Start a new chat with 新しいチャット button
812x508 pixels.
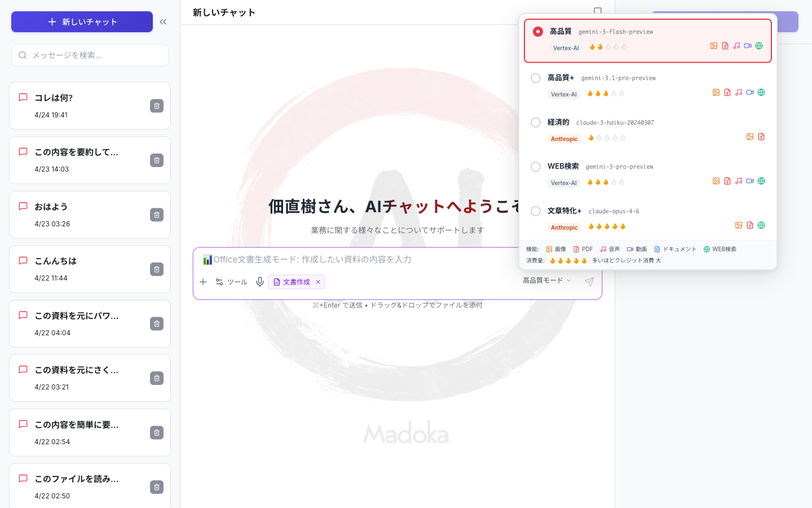(x=82, y=21)
